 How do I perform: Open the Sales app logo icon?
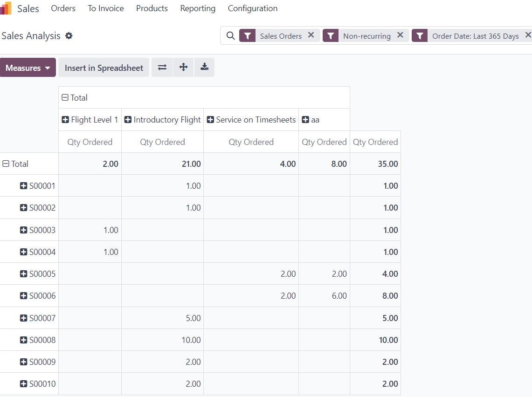(x=6, y=8)
